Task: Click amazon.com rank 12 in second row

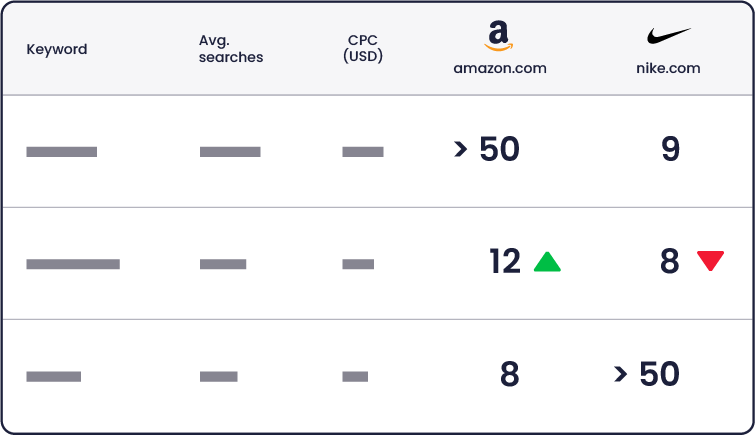Action: tap(505, 262)
